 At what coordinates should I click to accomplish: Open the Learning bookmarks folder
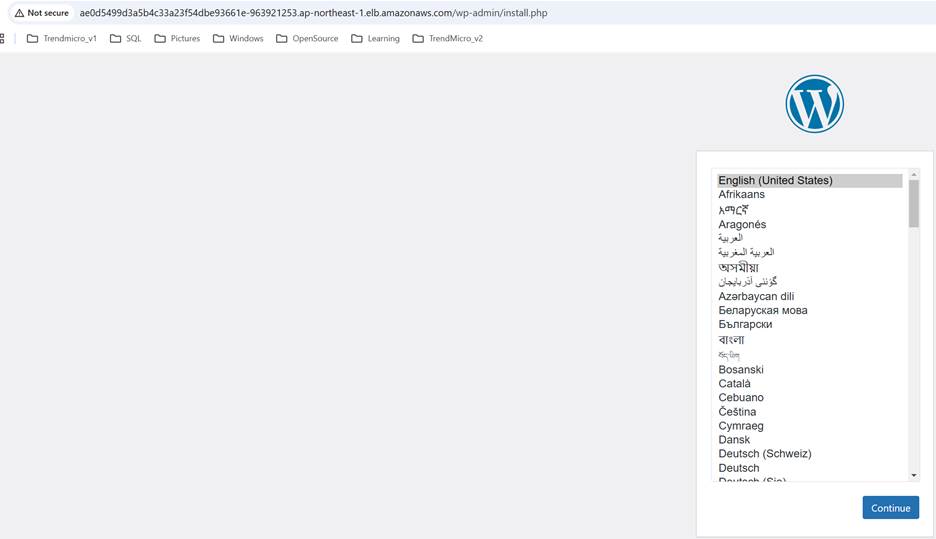tap(375, 38)
